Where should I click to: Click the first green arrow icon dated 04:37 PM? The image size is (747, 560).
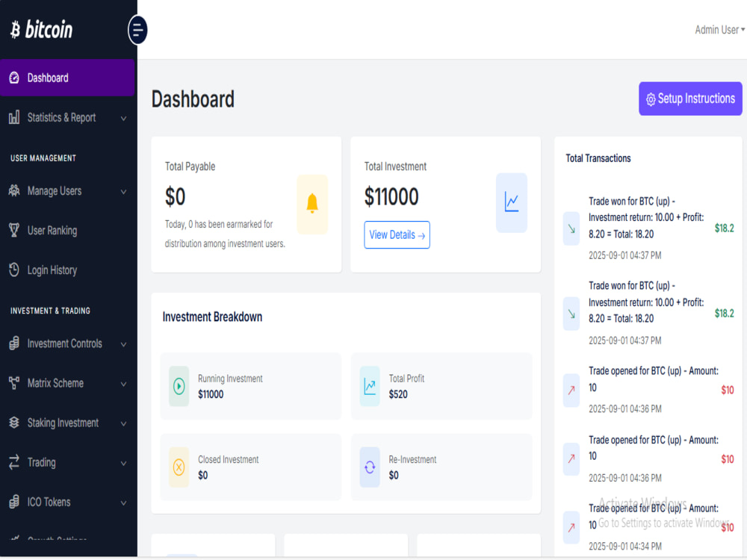pos(571,228)
